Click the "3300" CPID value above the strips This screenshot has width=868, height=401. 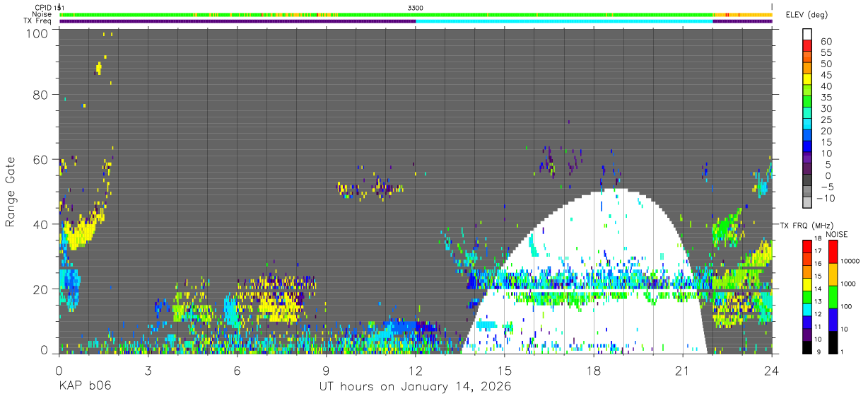[x=416, y=7]
